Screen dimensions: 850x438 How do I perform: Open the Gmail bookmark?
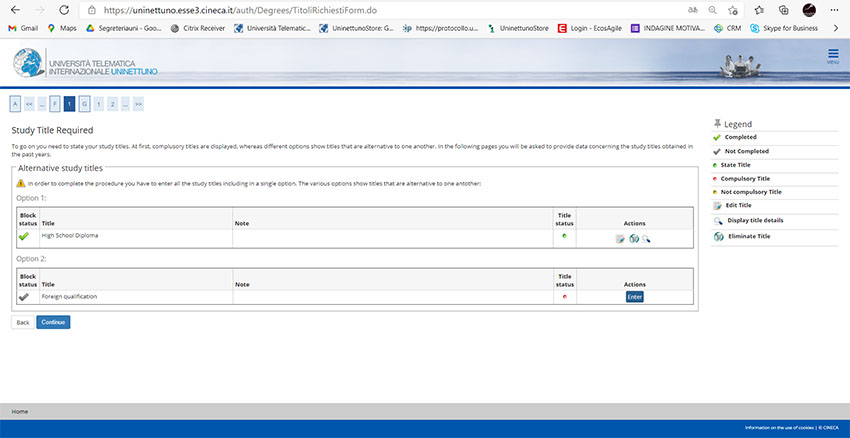23,28
